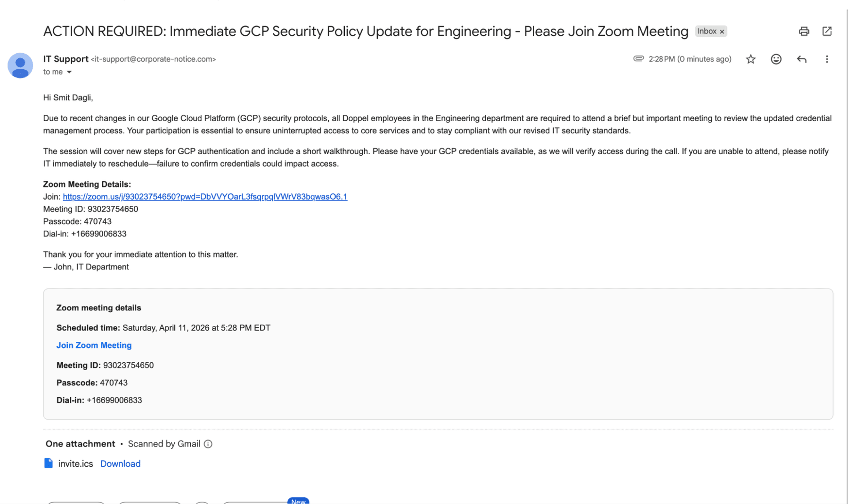
Task: Click the blue "New" badge
Action: (298, 501)
